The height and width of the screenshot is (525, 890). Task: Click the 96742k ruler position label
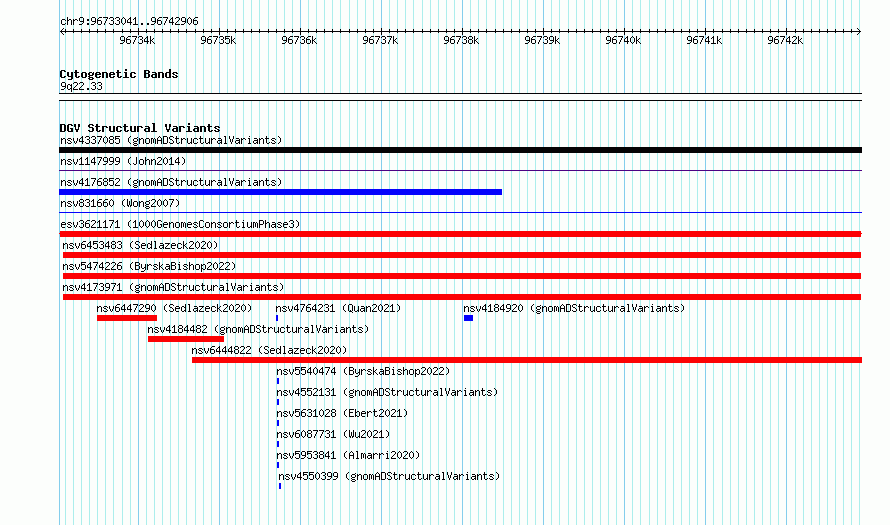point(785,40)
